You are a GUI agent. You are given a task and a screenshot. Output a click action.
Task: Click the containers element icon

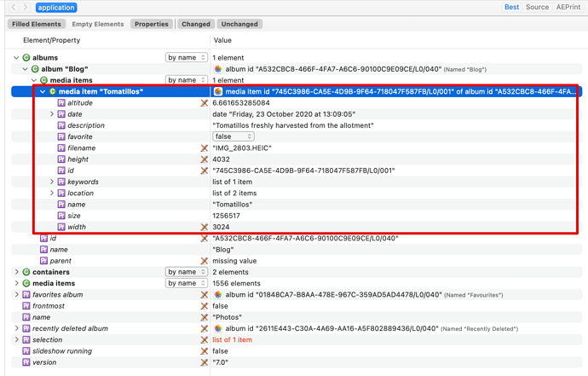coord(26,272)
